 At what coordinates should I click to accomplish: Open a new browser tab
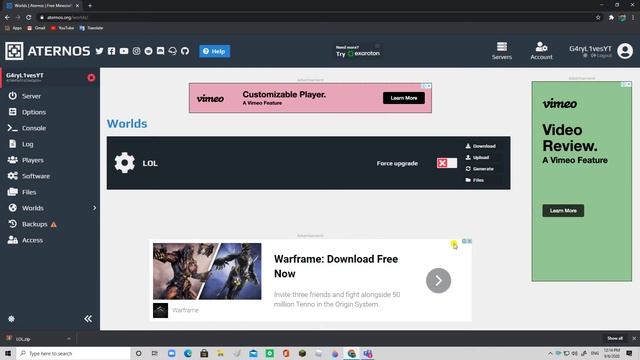point(90,6)
